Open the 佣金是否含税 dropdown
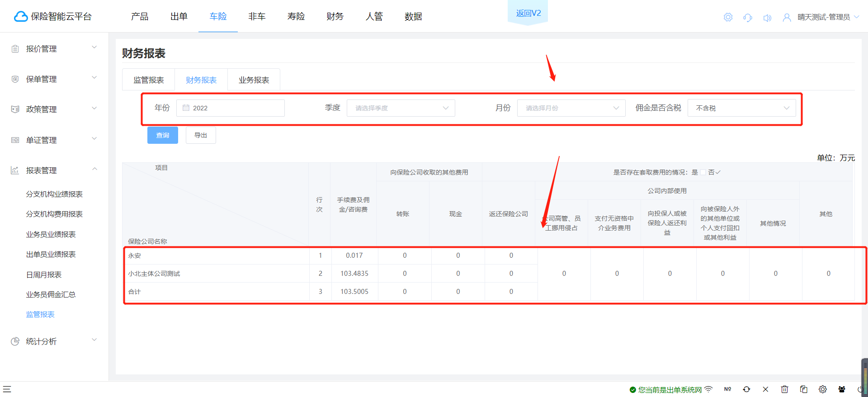The width and height of the screenshot is (868, 397). pyautogui.click(x=741, y=108)
